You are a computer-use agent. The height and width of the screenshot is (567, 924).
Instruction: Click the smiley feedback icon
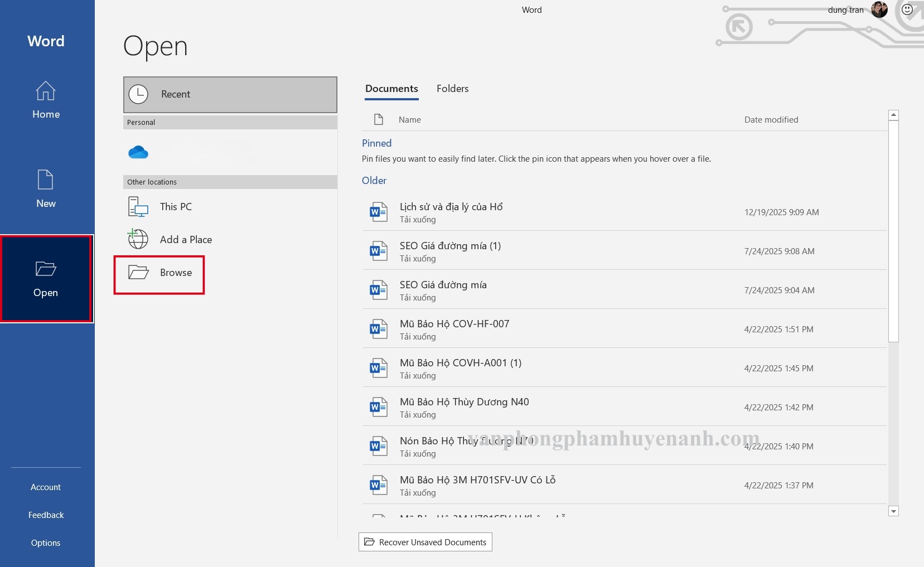pyautogui.click(x=907, y=9)
